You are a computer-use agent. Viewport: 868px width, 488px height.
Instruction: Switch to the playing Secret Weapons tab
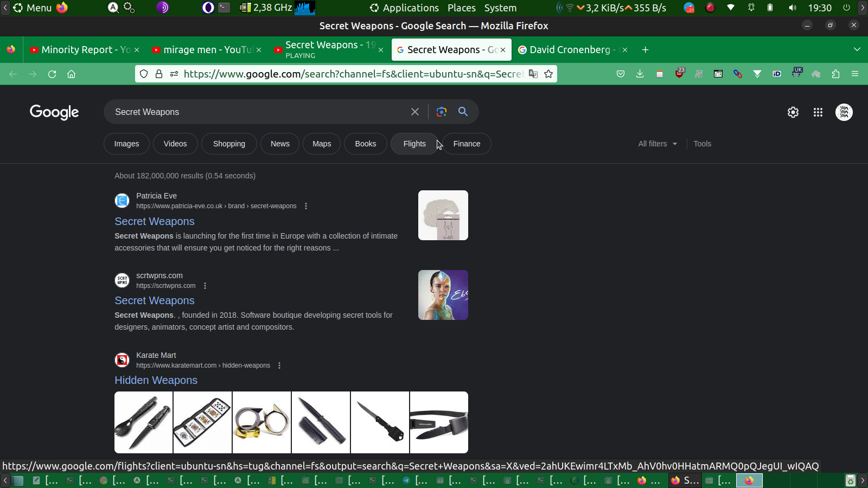tap(328, 50)
